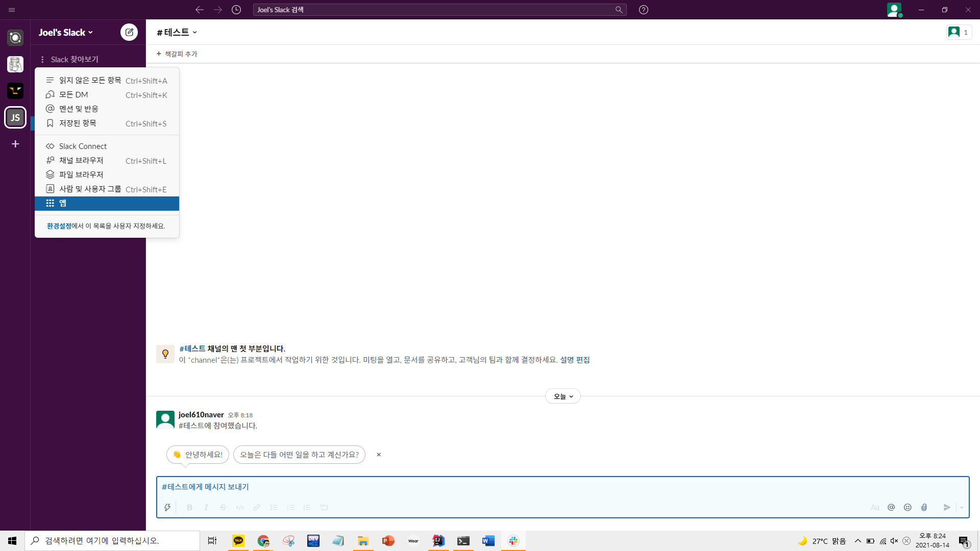Screen dimensions: 980x551
Task: Click the 안녕하세요! suggestion button
Action: click(198, 455)
